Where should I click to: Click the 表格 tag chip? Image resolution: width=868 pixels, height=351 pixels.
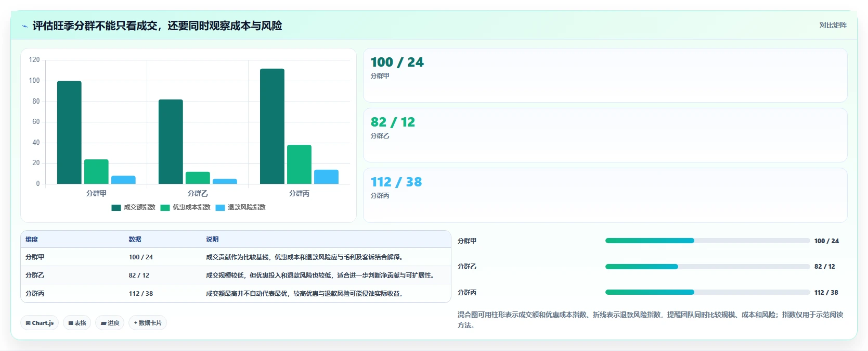click(x=77, y=323)
